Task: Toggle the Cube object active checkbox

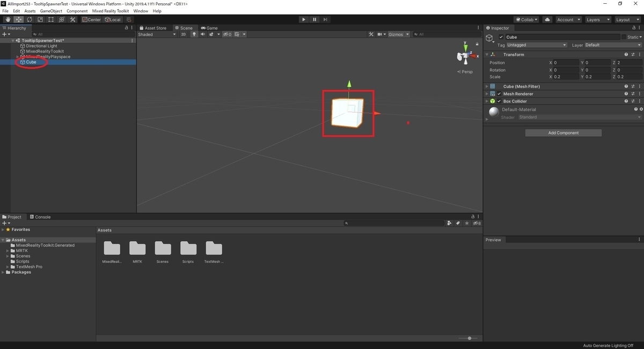Action: tap(501, 37)
